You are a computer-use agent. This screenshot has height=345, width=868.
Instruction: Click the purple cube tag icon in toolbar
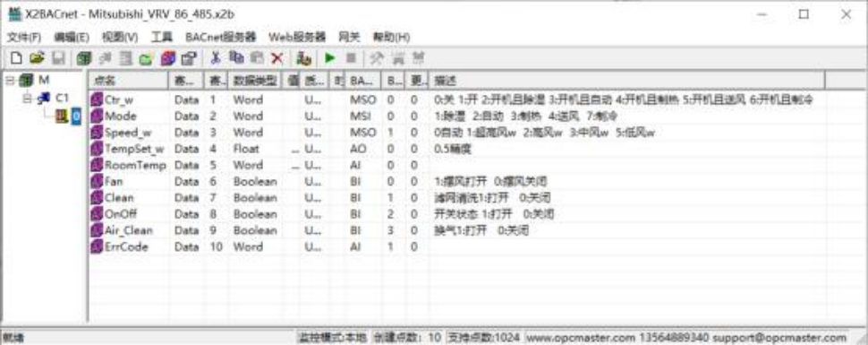coord(168,58)
